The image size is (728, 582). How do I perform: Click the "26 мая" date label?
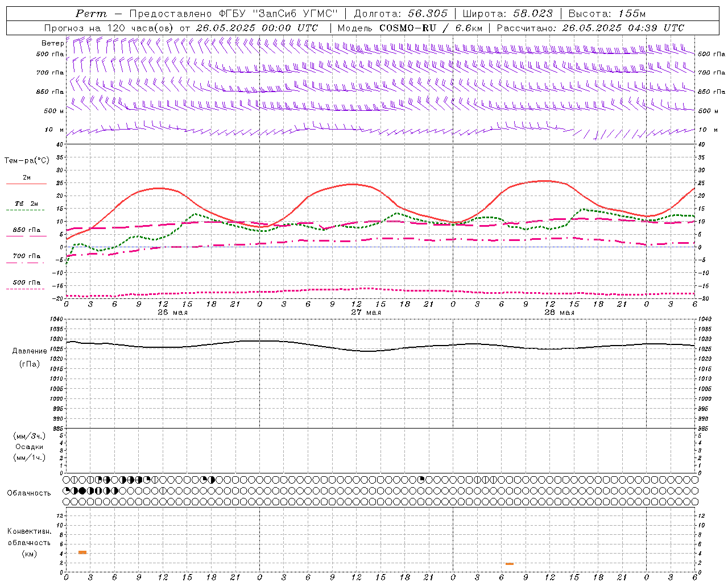pos(172,313)
